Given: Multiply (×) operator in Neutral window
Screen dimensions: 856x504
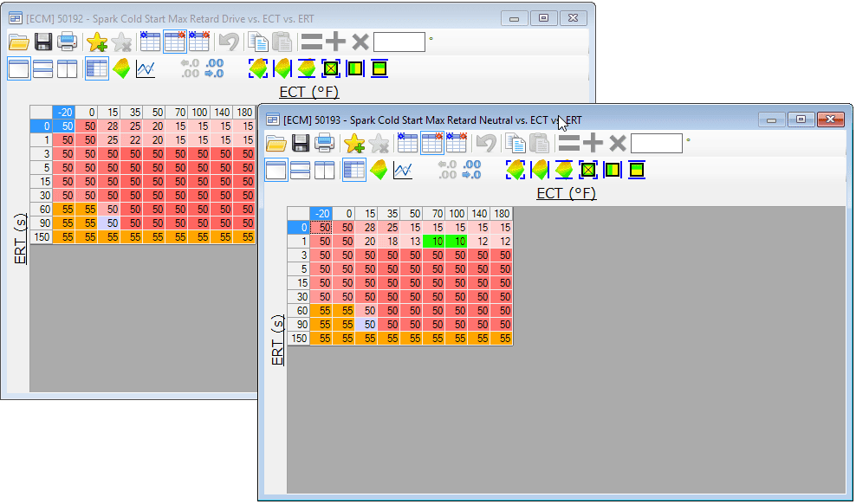Looking at the screenshot, I should (x=618, y=144).
